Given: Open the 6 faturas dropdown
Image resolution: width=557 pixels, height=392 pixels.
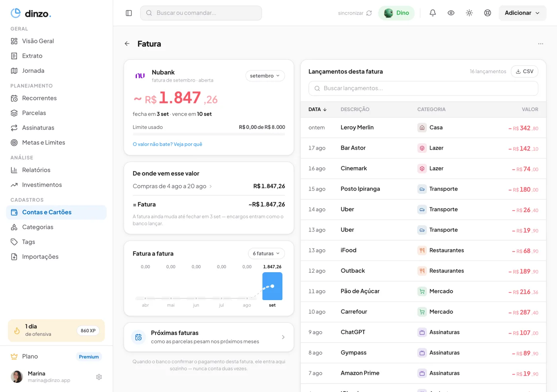Looking at the screenshot, I should pyautogui.click(x=266, y=254).
